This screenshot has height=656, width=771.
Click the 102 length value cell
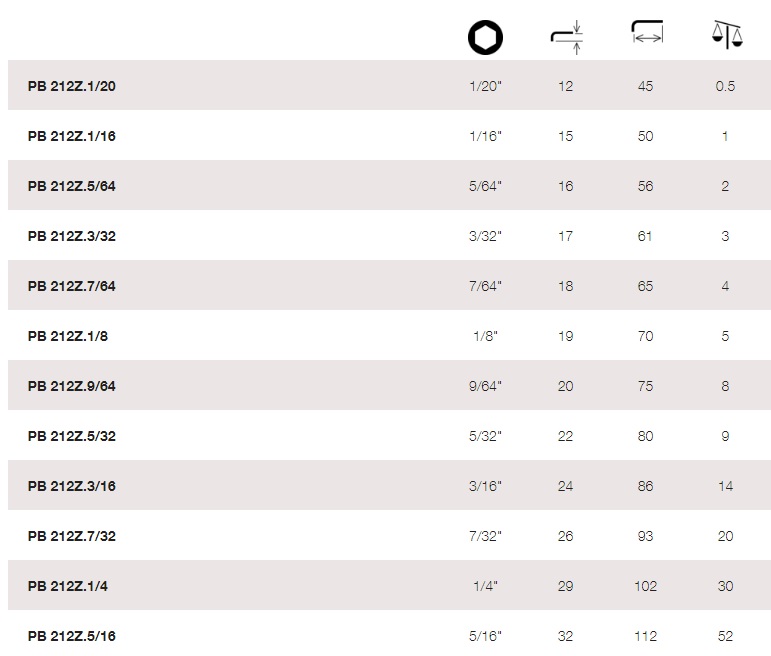(x=646, y=586)
